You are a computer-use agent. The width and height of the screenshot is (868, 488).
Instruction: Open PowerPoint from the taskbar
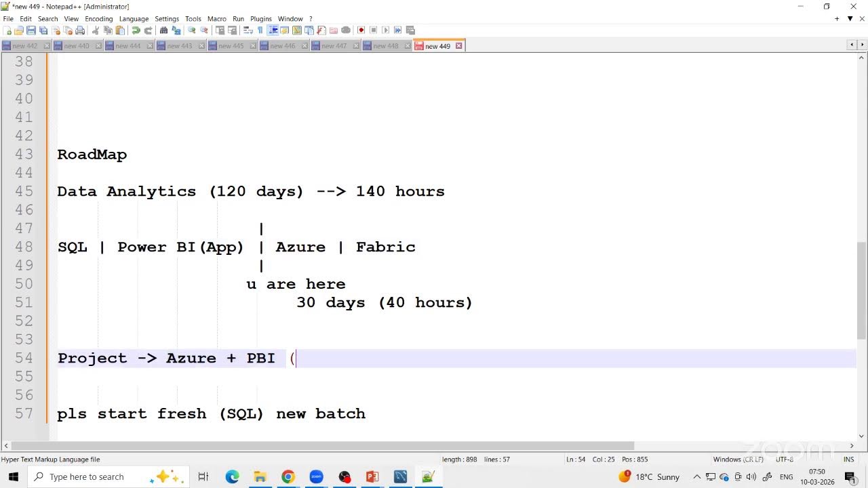point(372,476)
